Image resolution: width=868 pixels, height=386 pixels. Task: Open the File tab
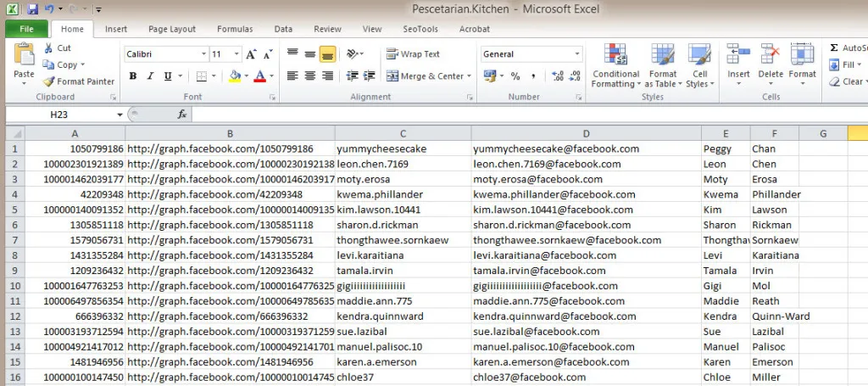26,30
